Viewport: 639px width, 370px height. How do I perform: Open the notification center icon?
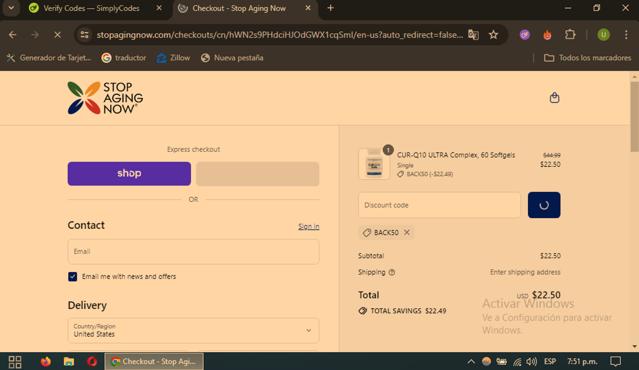(615, 361)
